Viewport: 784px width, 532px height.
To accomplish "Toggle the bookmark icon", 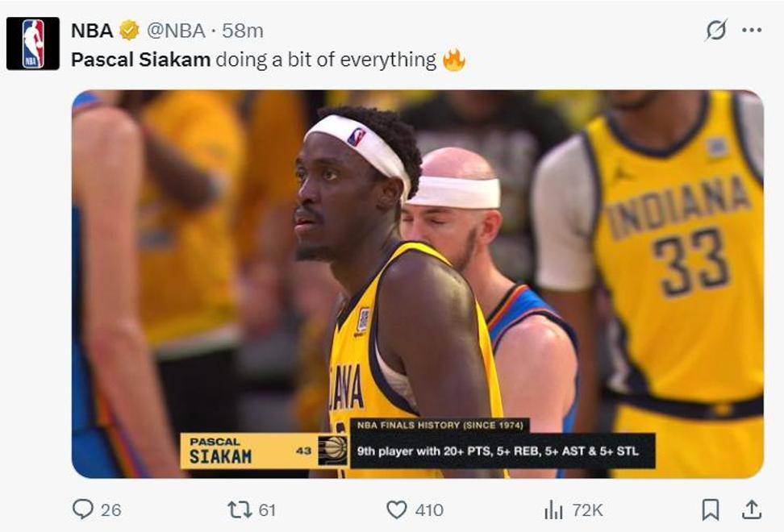I will coord(710,509).
